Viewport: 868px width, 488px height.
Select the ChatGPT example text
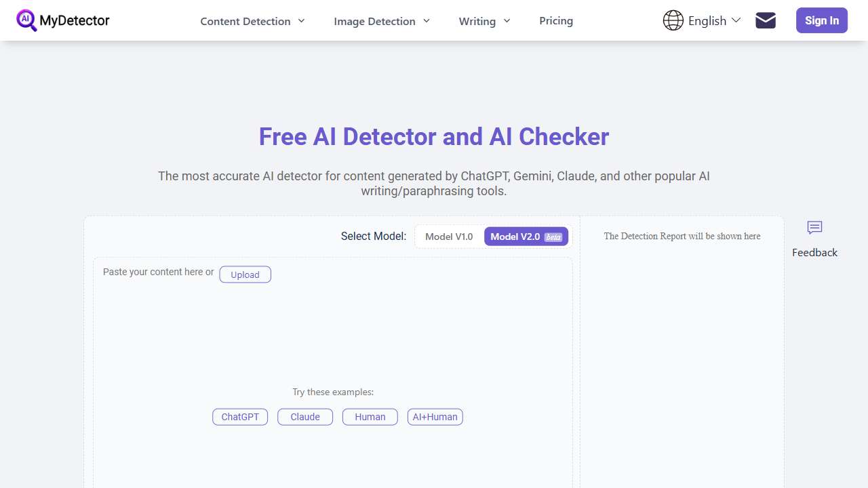(240, 416)
